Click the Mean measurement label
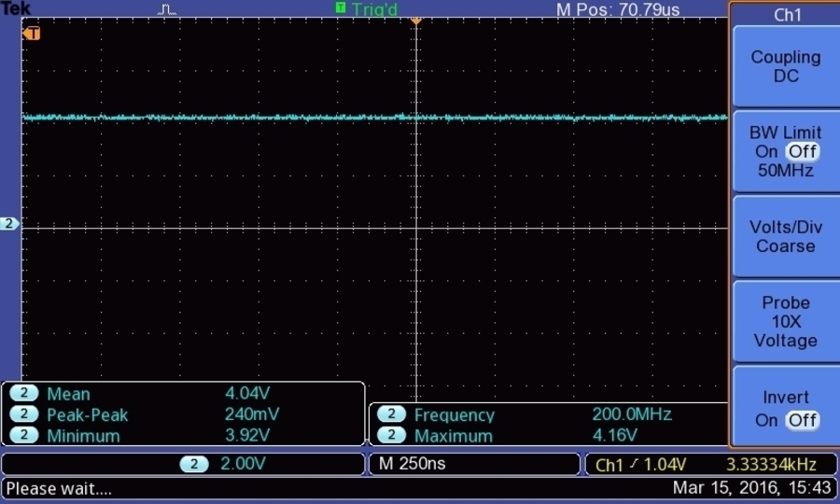The width and height of the screenshot is (840, 504). [68, 394]
